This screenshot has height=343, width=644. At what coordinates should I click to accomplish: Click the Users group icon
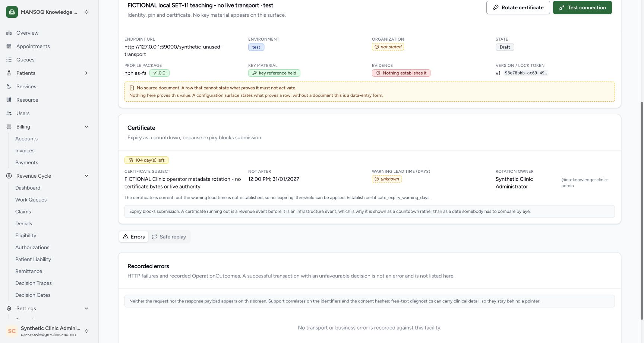9,113
